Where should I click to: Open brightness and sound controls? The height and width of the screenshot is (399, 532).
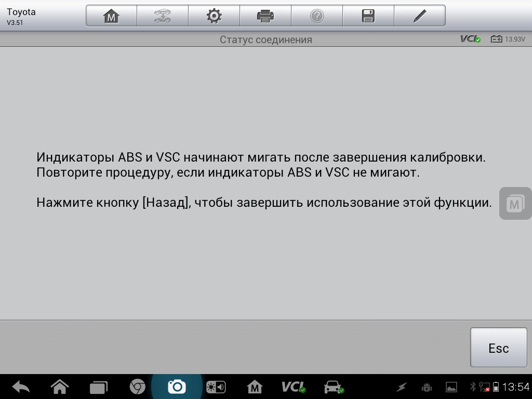(216, 387)
